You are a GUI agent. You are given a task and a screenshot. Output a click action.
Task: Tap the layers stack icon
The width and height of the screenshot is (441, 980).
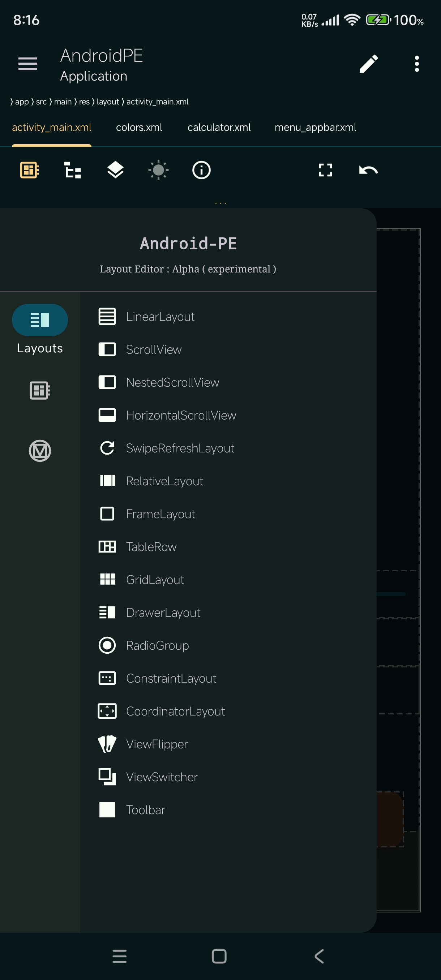coord(115,170)
